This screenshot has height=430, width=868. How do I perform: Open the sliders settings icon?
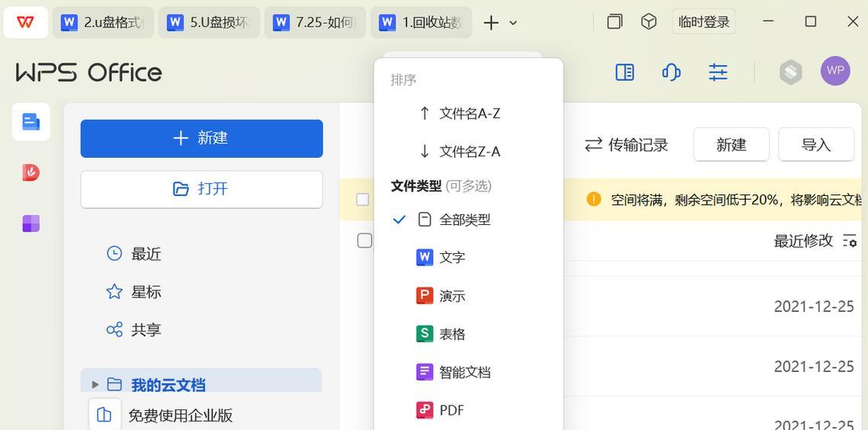pos(718,72)
